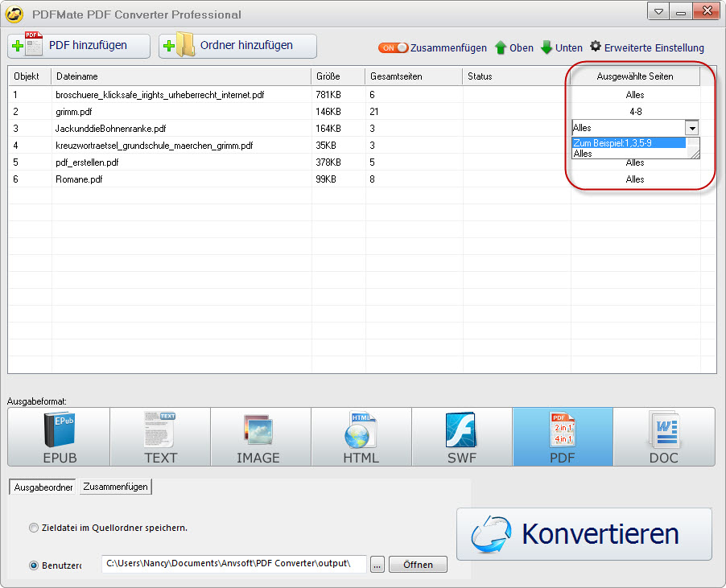Minimize the PDFMate window
Viewport: 726px width, 588px height.
click(681, 11)
